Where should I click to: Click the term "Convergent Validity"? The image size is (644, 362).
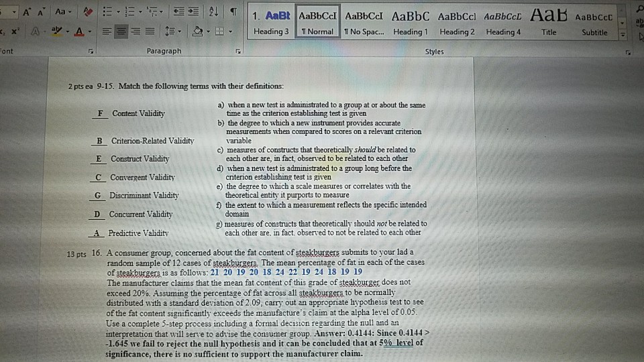click(x=142, y=177)
